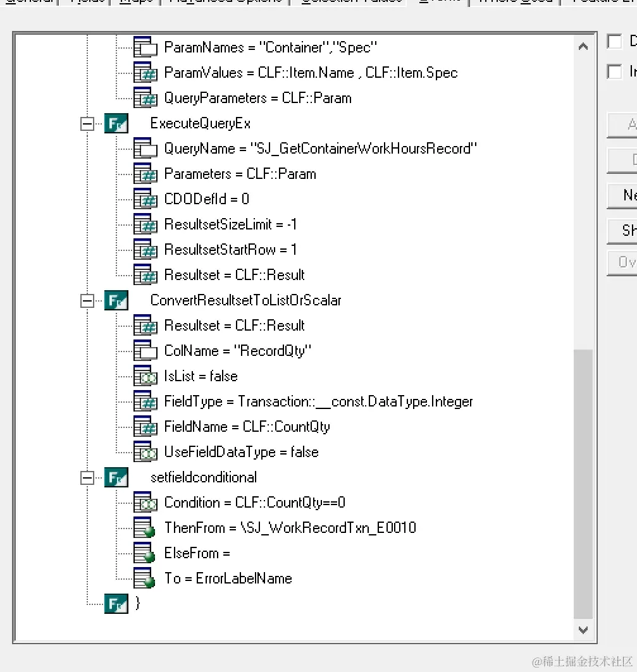
Task: Select the ExecuteQueryEx function label
Action: [x=201, y=123]
